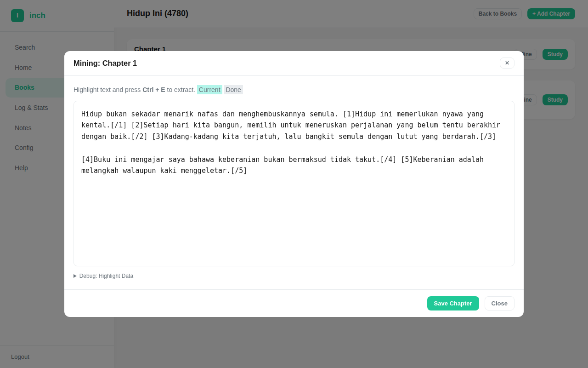
Task: Click the Close button in dialog footer
Action: pos(499,303)
